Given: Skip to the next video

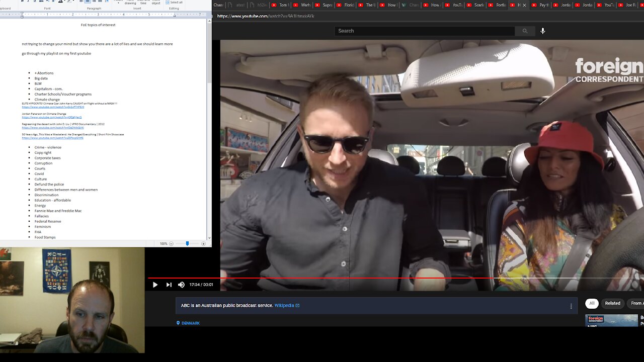Looking at the screenshot, I should tap(169, 285).
